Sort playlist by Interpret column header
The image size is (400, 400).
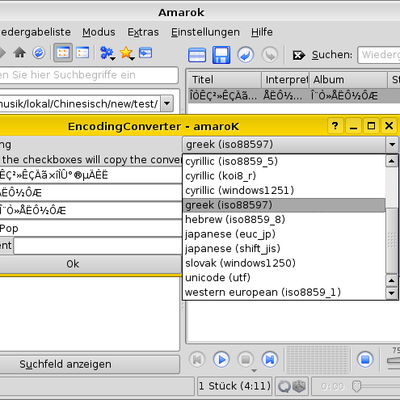286,80
